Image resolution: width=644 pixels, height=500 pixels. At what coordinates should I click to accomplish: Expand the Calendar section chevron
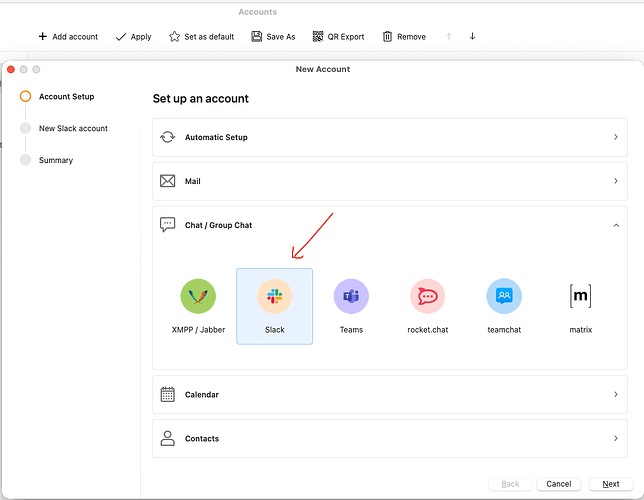(616, 394)
